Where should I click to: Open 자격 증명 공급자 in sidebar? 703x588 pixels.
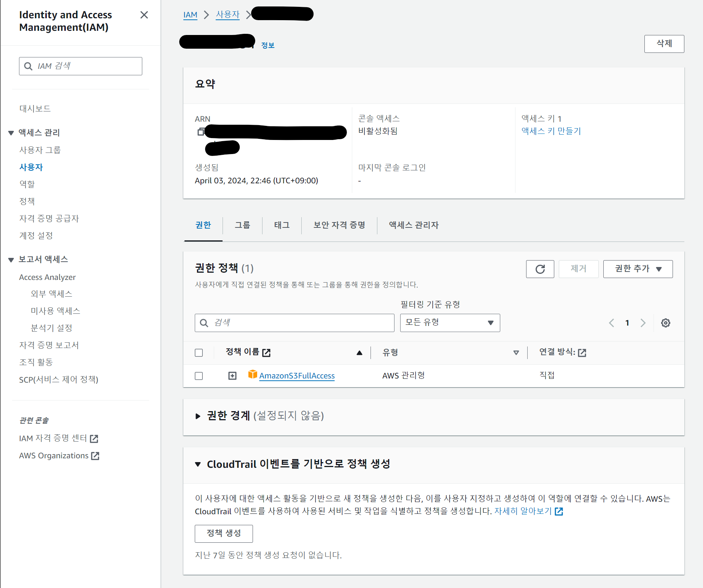(x=49, y=219)
